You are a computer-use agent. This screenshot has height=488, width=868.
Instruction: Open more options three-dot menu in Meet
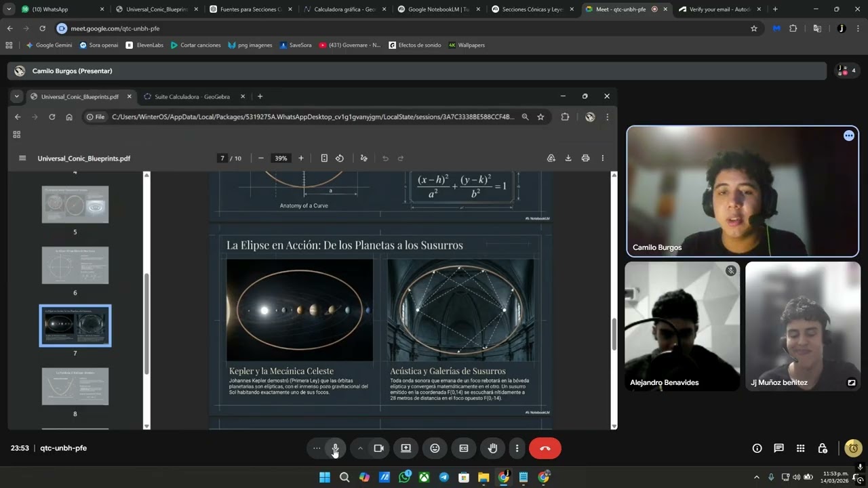pyautogui.click(x=517, y=448)
